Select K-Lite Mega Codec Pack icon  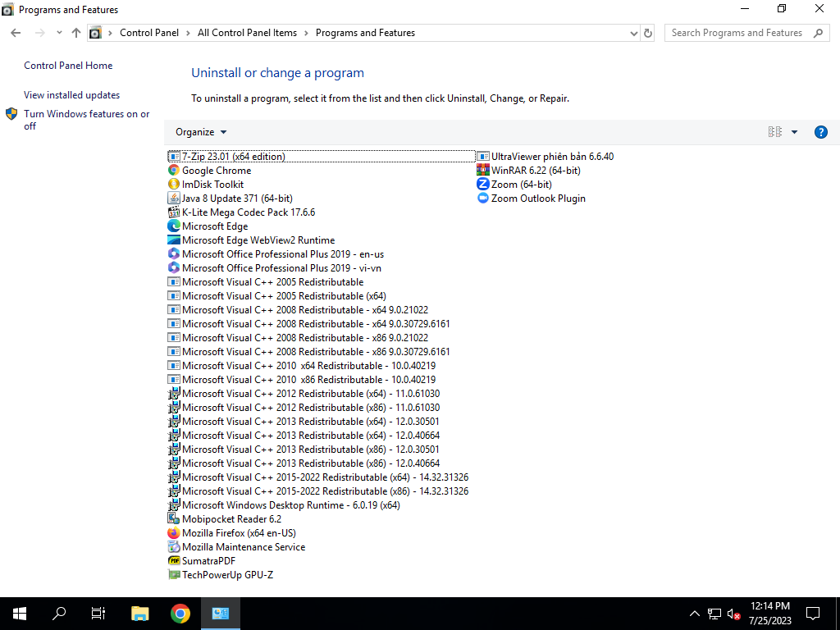click(174, 212)
